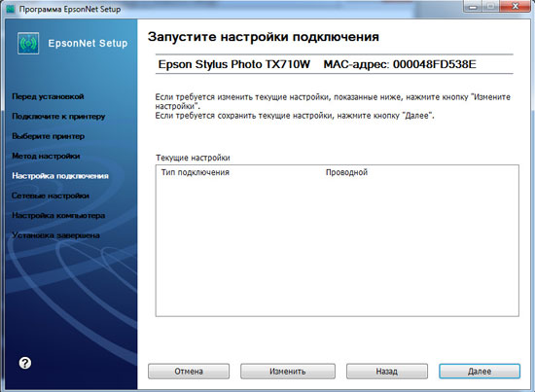
Task: Select the Настройка подключения step
Action: [x=60, y=176]
